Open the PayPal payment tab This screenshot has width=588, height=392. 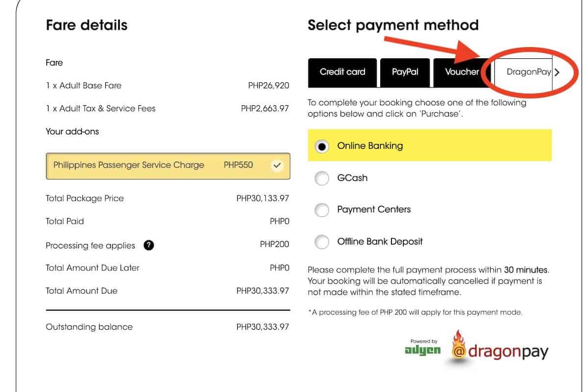click(405, 72)
